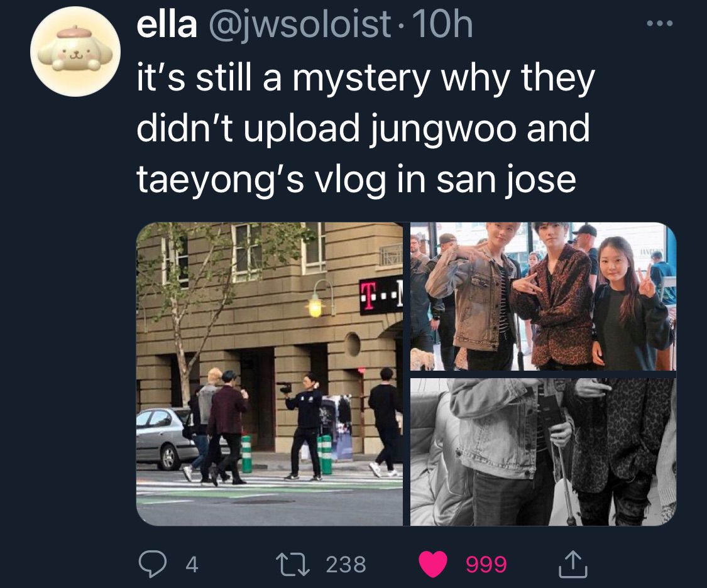Tap the cameraman holding camera in photo
707x588 pixels.
coord(304,426)
